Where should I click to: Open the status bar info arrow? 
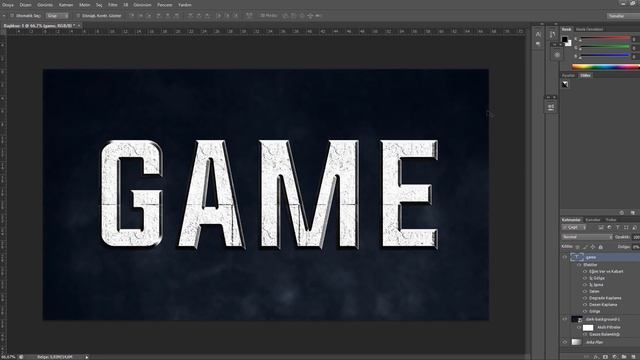87,357
